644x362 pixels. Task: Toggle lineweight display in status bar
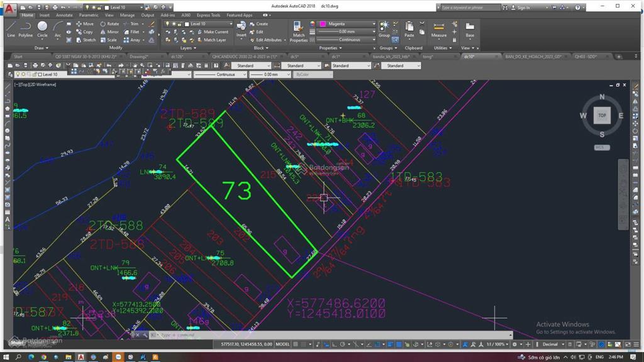click(390, 344)
